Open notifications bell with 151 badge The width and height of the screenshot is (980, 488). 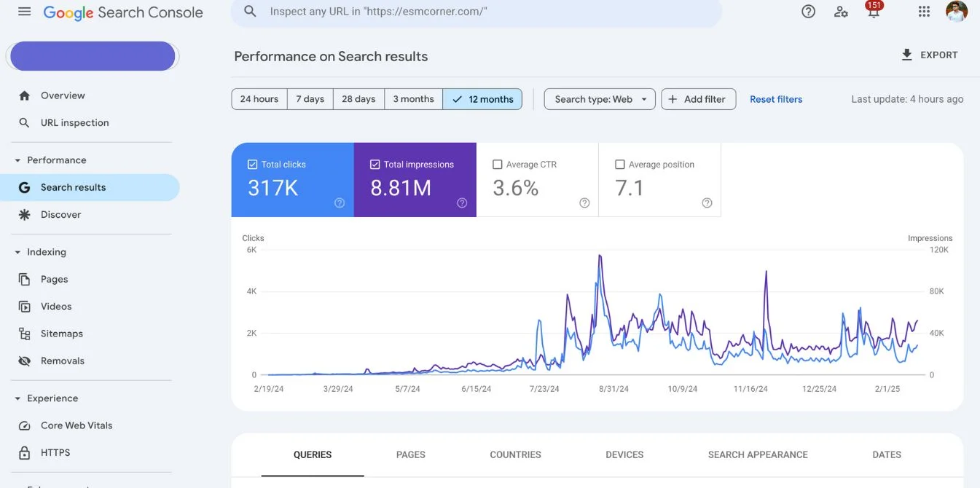point(874,10)
